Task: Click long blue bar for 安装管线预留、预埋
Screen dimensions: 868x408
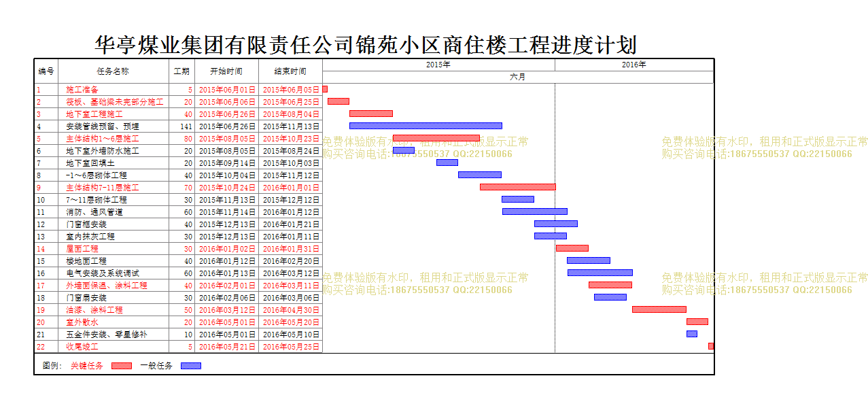Action: pyautogui.click(x=426, y=126)
